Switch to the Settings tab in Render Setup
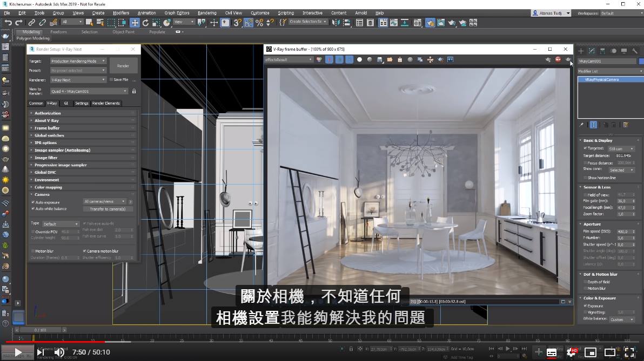The image size is (644, 361). tap(82, 104)
